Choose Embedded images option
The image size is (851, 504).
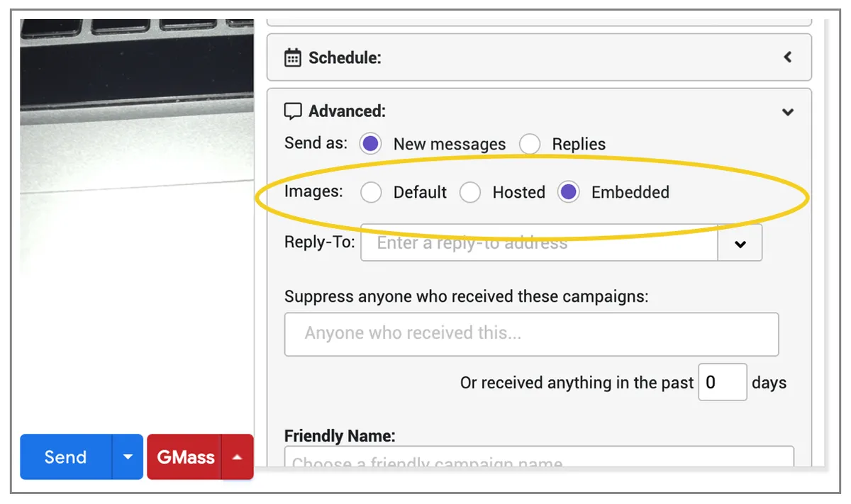coord(569,192)
